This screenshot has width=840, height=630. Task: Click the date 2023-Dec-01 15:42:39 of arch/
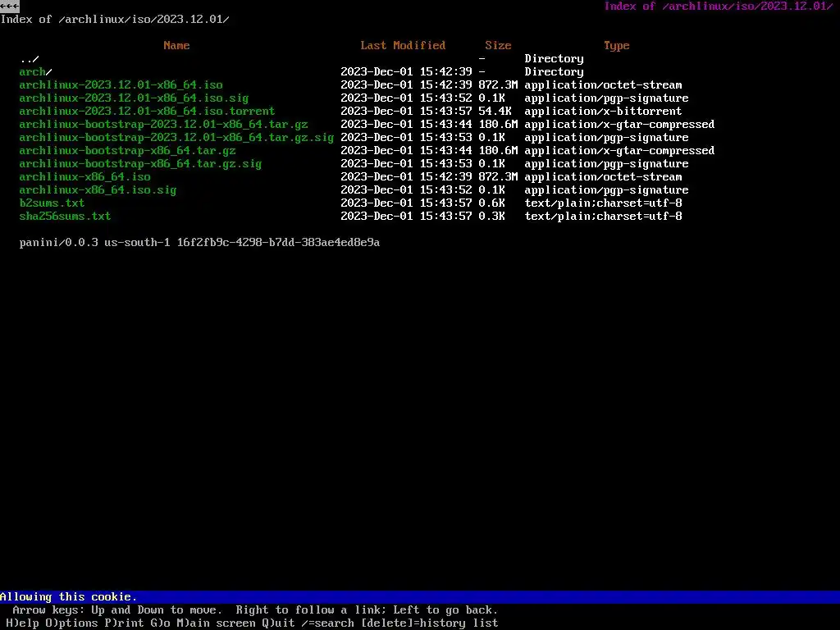click(x=407, y=72)
